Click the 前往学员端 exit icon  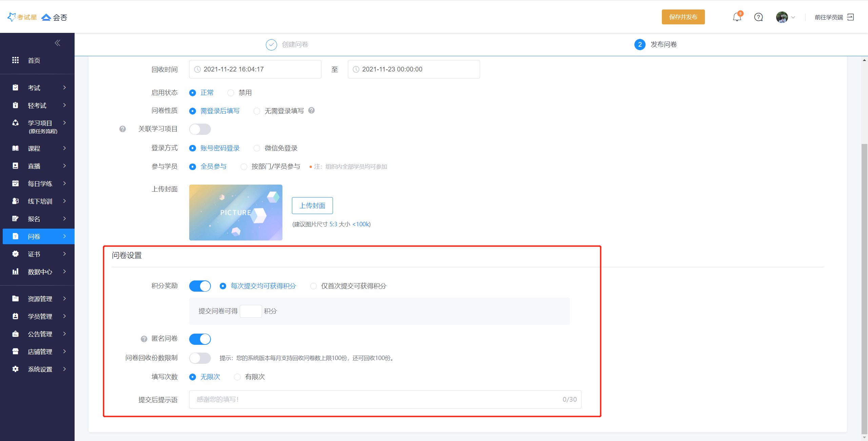click(x=851, y=17)
